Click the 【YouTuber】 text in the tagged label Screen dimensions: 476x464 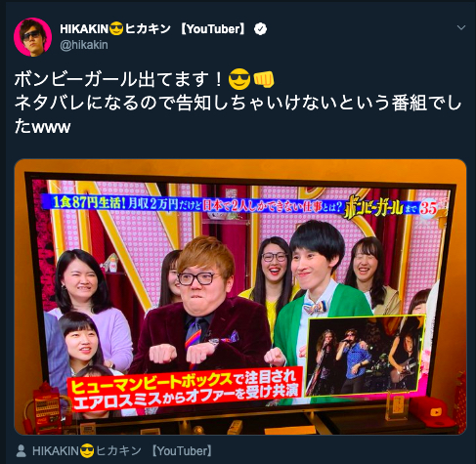coord(183,451)
